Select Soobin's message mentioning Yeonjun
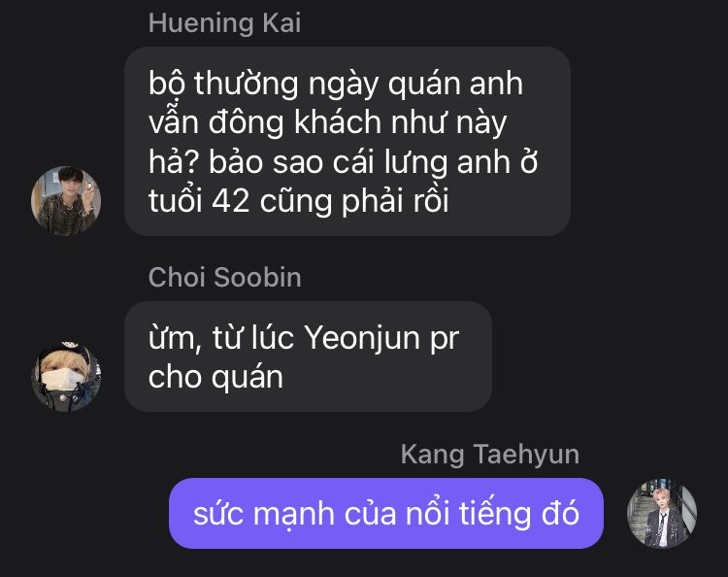The height and width of the screenshot is (577, 728). tap(308, 356)
